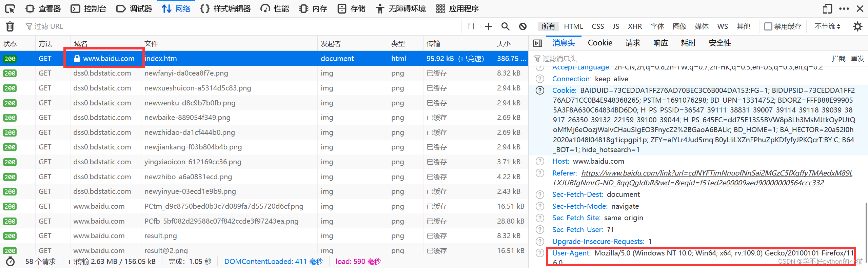
Task: Switch to the 控制台 console tab
Action: pyautogui.click(x=88, y=9)
